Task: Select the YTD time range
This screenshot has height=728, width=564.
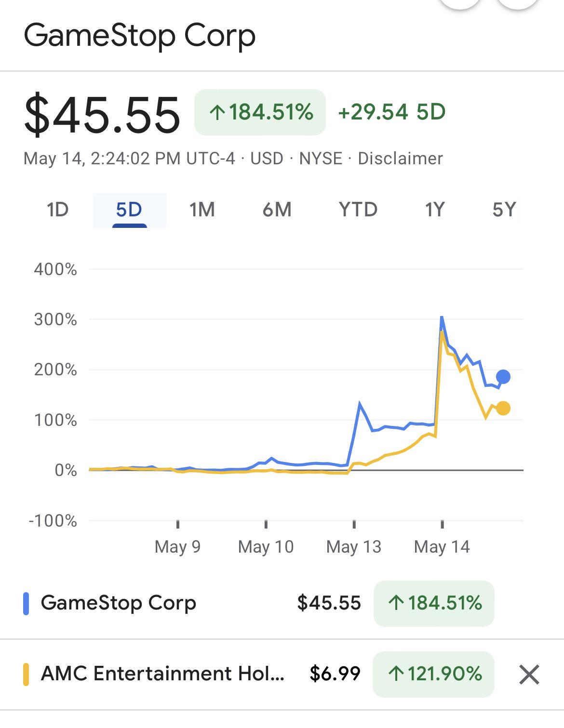Action: tap(358, 210)
